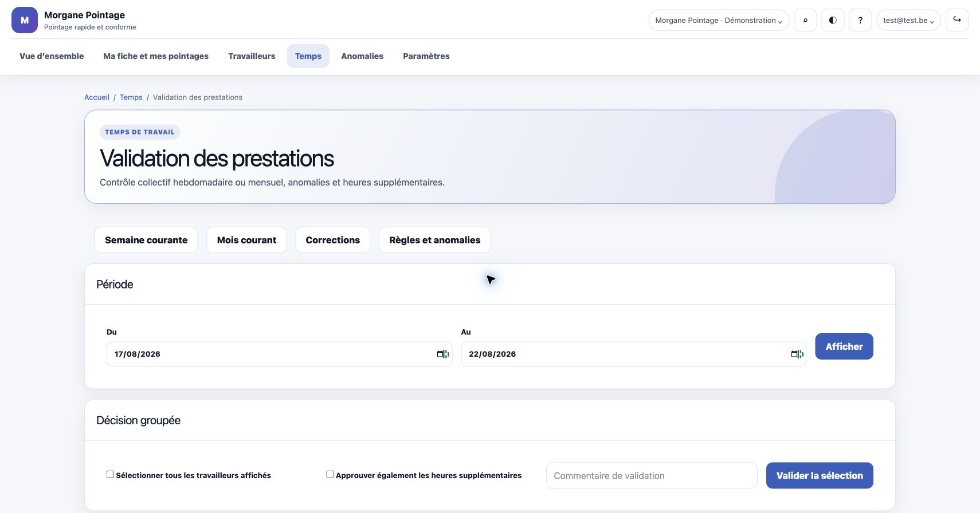Click the Morgane Pointage app title
Screen dimensions: 980x513
tap(84, 15)
